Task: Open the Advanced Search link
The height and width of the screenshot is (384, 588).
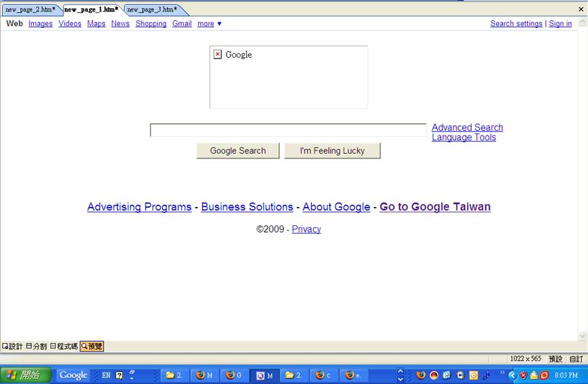Action: click(468, 127)
